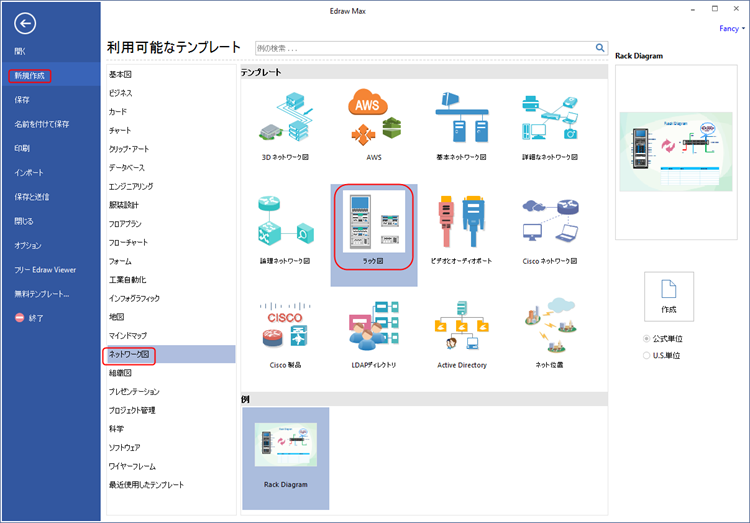This screenshot has width=750, height=523.
Task: Click 閉じる in the sidebar
Action: (24, 221)
